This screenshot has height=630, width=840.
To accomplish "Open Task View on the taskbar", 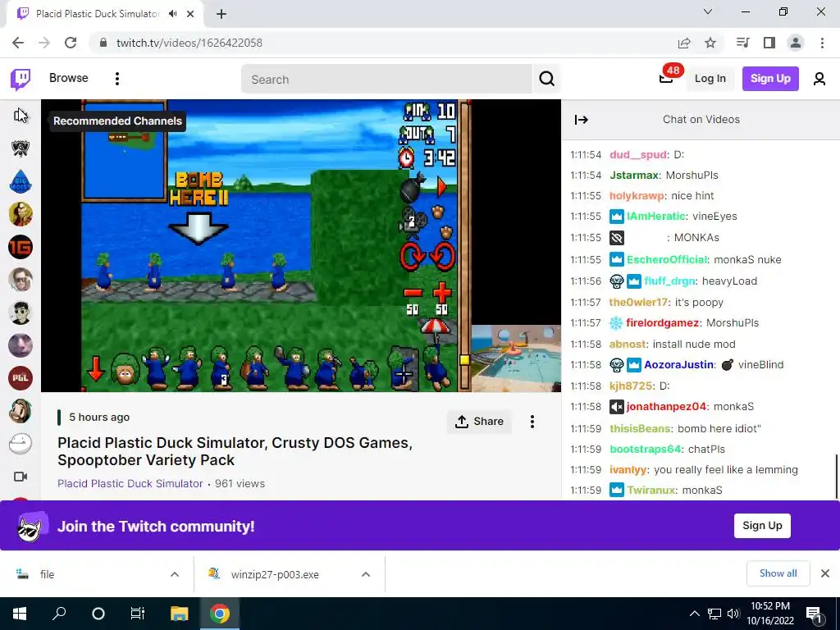I will (138, 614).
